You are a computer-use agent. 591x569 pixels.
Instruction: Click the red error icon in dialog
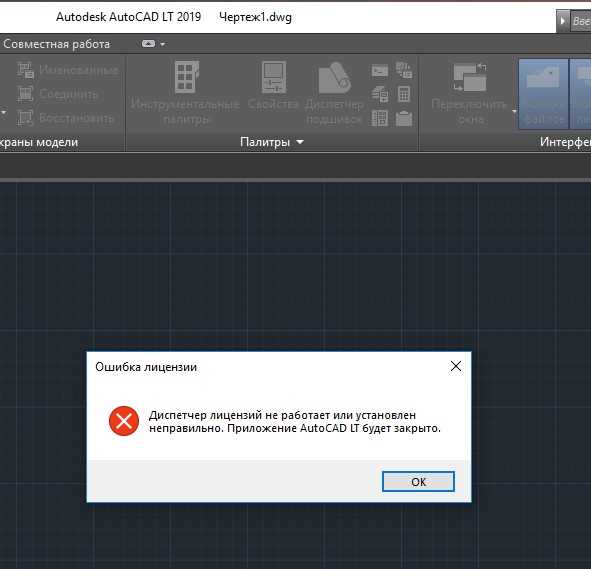click(124, 421)
